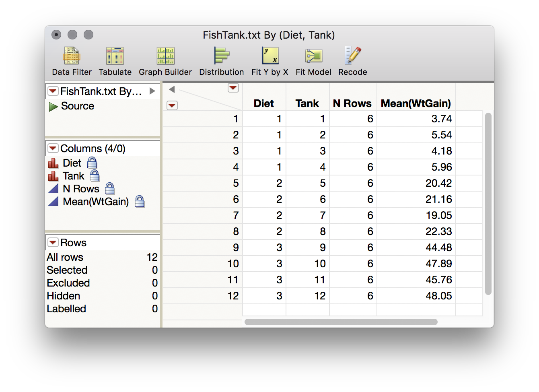Run the Source script with the green triangle
Image resolution: width=539 pixels, height=392 pixels.
pos(53,107)
